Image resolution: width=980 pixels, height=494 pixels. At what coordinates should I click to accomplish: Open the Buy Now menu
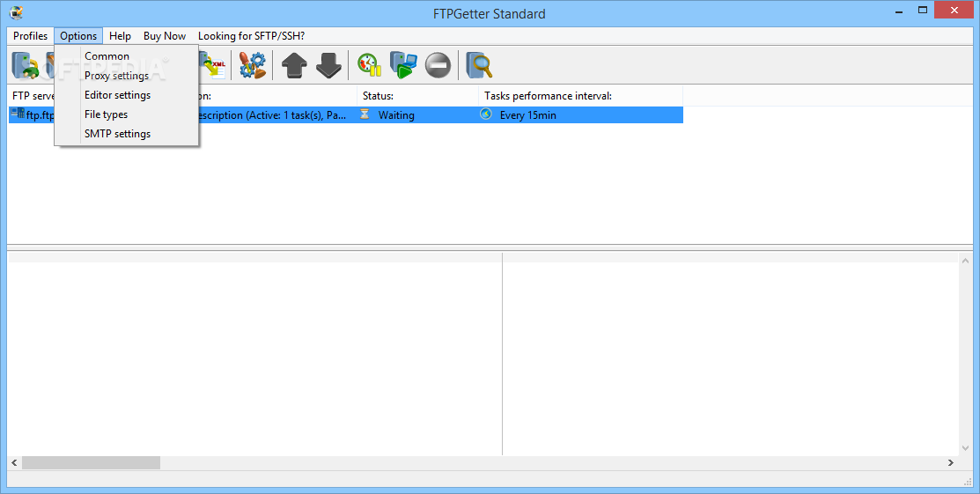coord(165,35)
